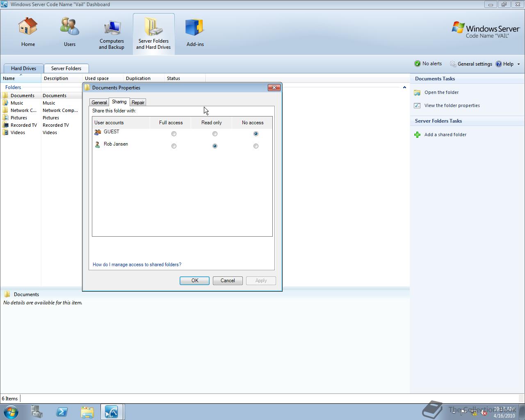Open the Add-ins section icon
The height and width of the screenshot is (420, 525).
[x=195, y=27]
